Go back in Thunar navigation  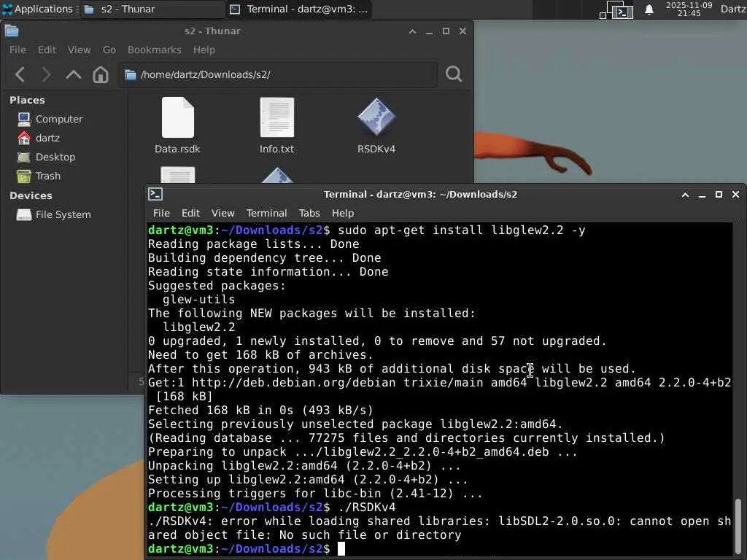tap(20, 74)
